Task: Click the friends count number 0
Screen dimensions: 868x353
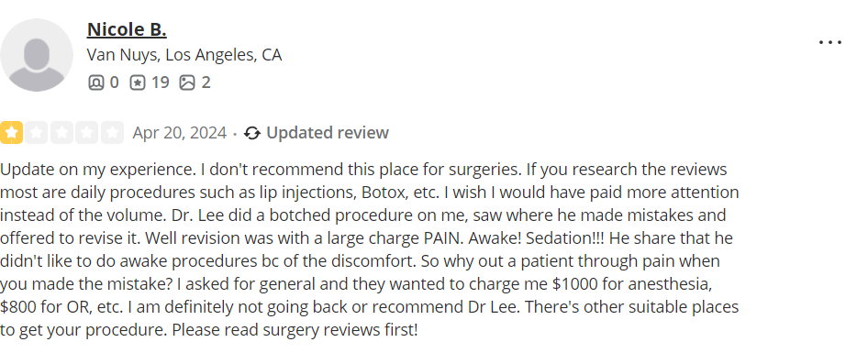Action: 114,83
